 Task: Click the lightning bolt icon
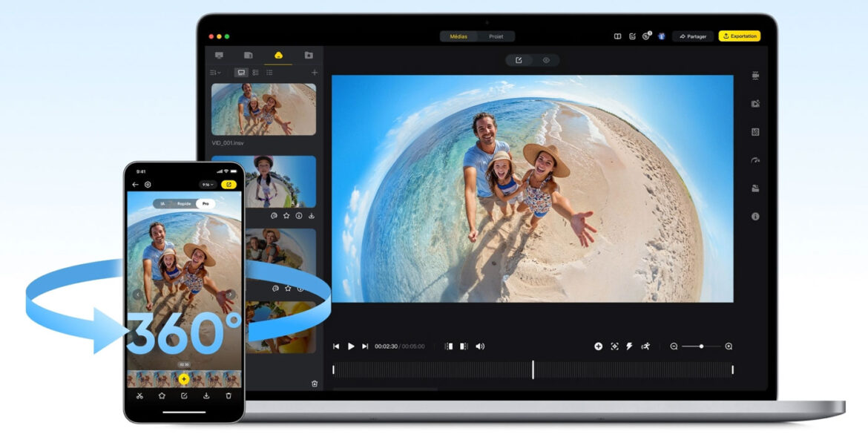[x=629, y=346]
